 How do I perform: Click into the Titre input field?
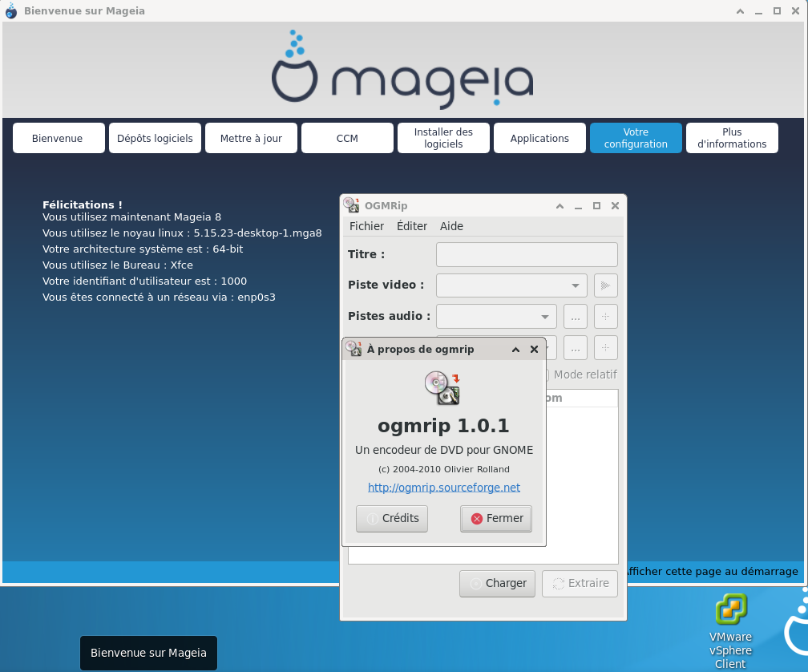pos(527,254)
